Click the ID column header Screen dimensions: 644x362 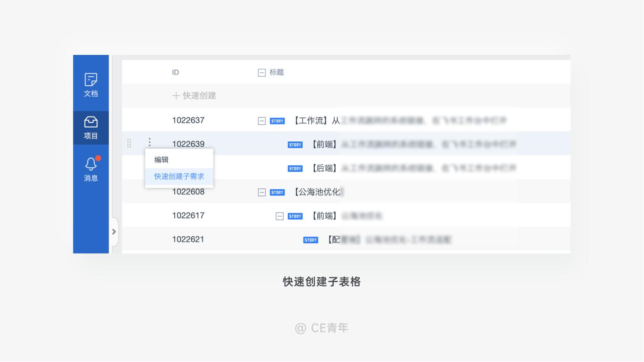pyautogui.click(x=176, y=72)
